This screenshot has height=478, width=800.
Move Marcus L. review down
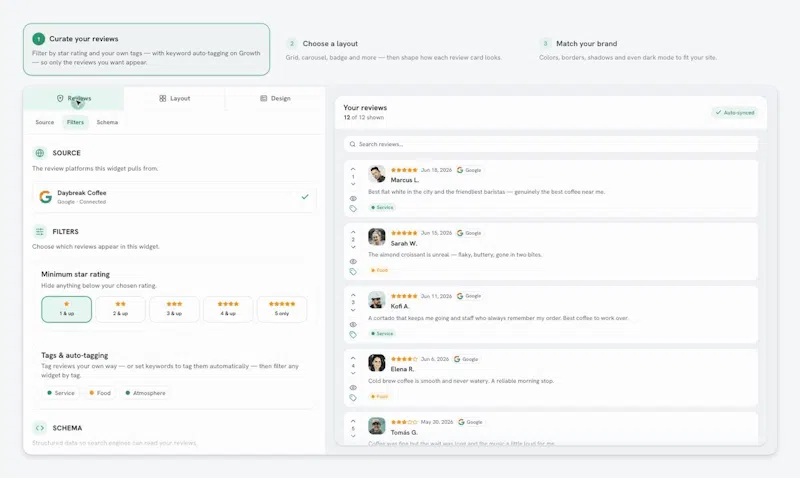click(x=353, y=184)
